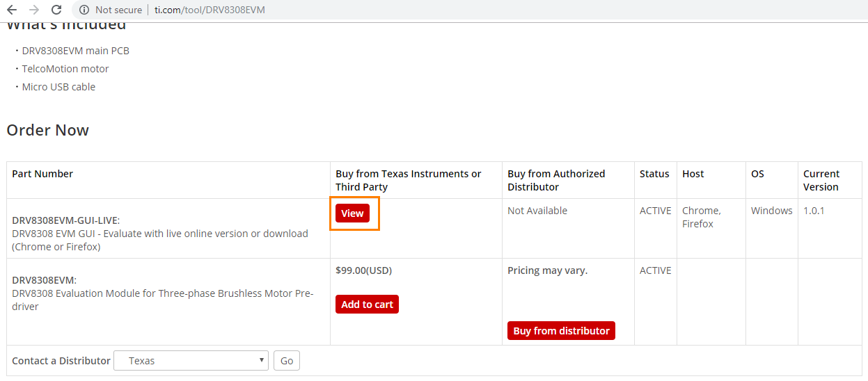The image size is (868, 381).
Task: Click the Order Now heading
Action: coord(48,130)
